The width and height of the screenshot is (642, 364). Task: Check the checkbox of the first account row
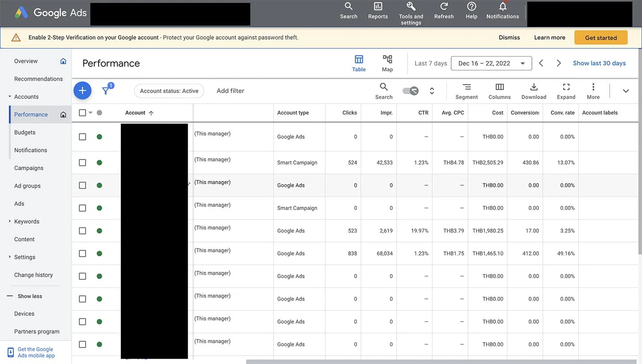82,137
